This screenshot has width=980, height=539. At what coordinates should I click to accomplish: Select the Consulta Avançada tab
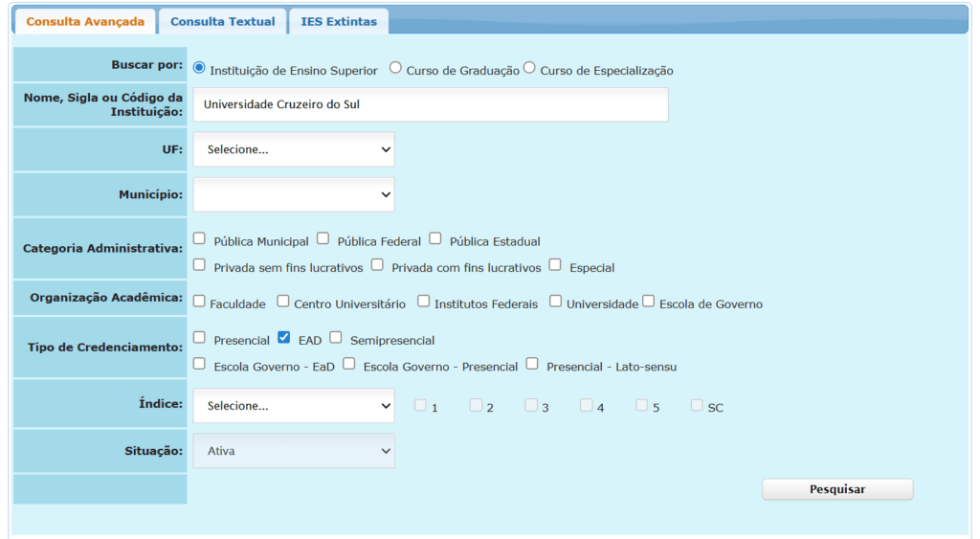[x=85, y=21]
